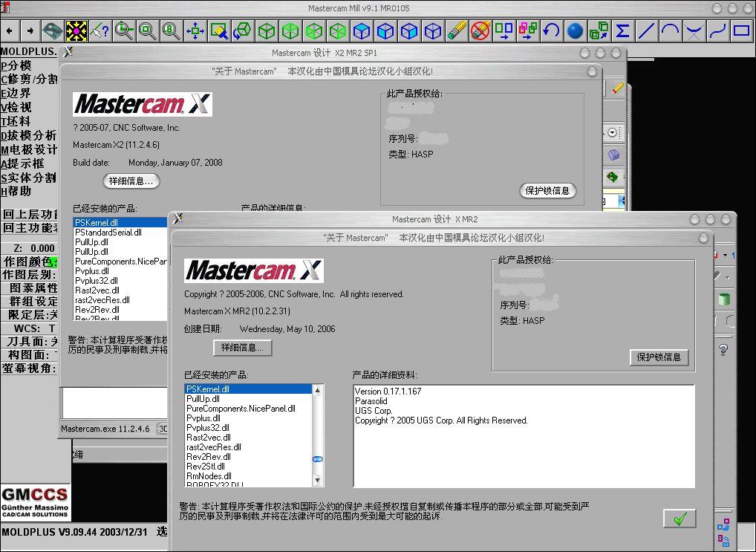Viewport: 756px width, 552px height.
Task: Click the pink translate squares icon
Action: (x=527, y=31)
